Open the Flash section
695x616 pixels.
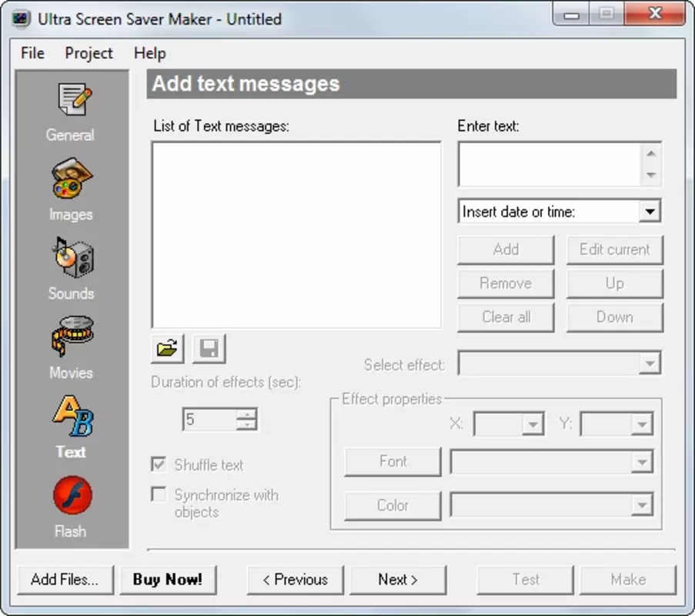pos(72,507)
